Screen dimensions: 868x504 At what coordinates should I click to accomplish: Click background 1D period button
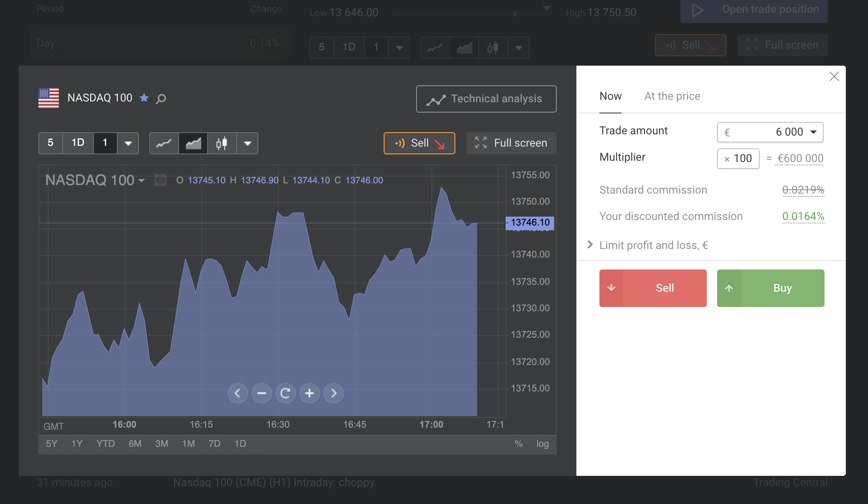[349, 47]
